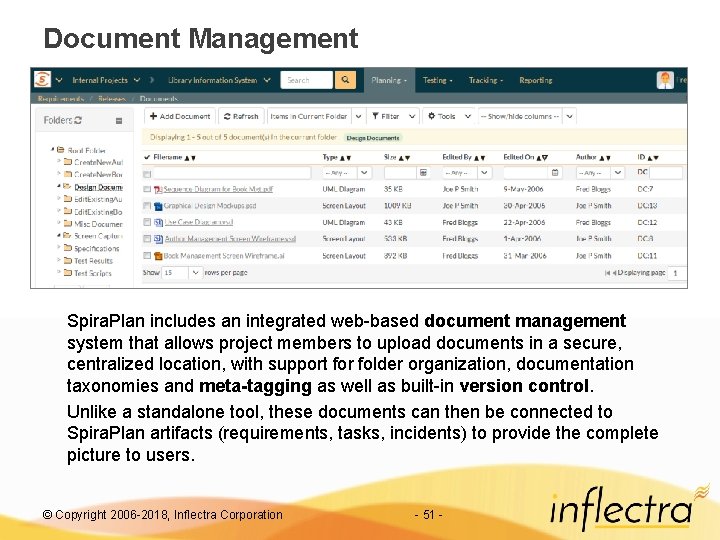Select the Misc Documents folder
720x540 pixels.
pos(98,224)
